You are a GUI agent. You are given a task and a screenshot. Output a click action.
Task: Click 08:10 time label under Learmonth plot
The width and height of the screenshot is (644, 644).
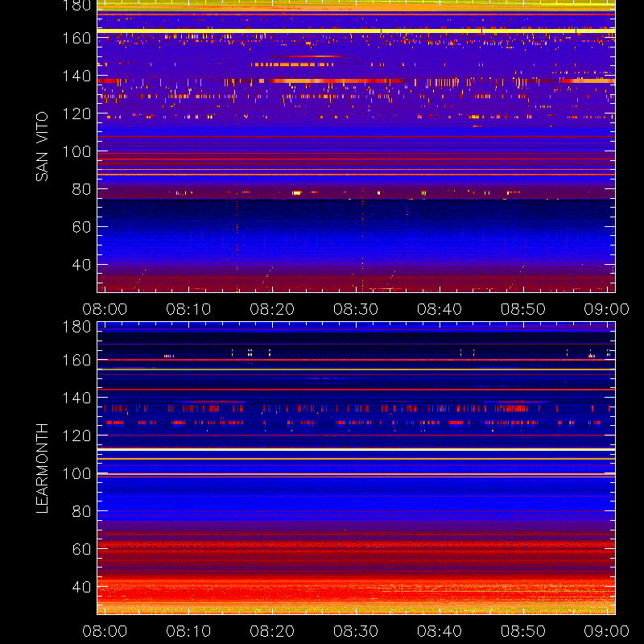coord(188,631)
